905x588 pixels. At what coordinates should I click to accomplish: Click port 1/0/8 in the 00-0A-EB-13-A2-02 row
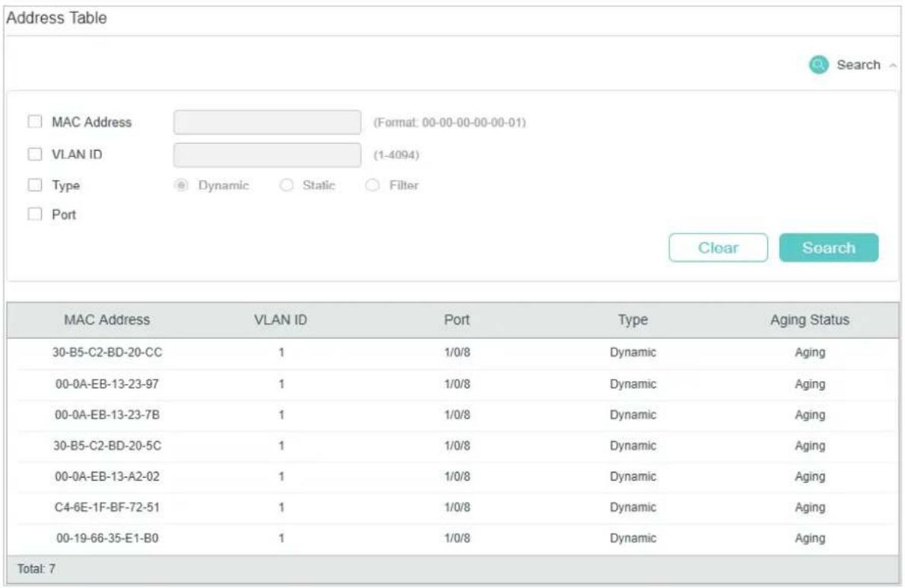pyautogui.click(x=457, y=477)
